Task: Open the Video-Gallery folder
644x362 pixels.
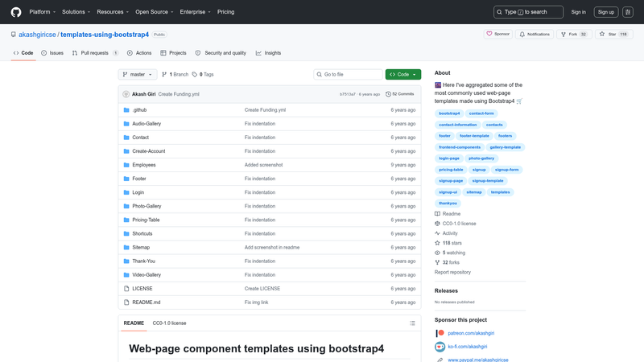Action: (x=147, y=275)
